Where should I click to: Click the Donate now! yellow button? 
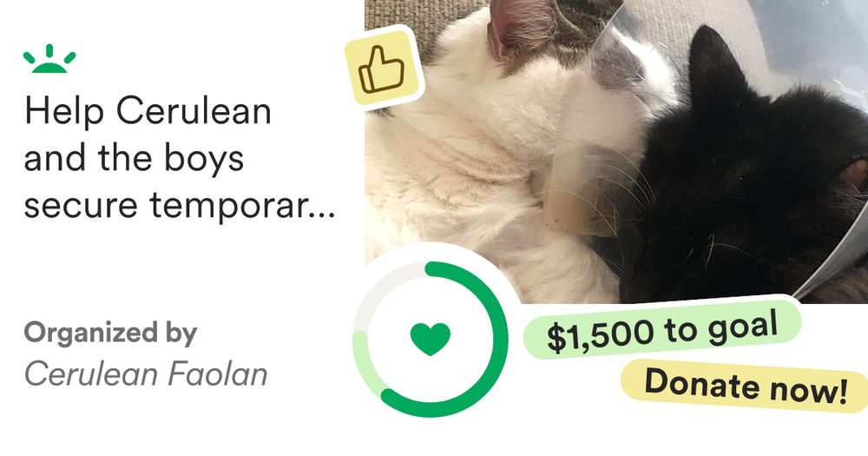[745, 386]
